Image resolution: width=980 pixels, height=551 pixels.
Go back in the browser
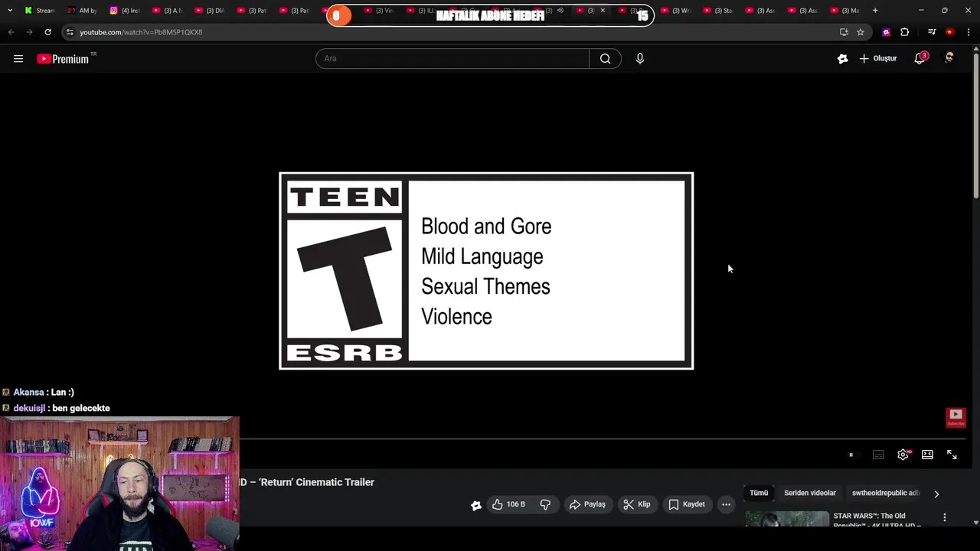coord(11,32)
